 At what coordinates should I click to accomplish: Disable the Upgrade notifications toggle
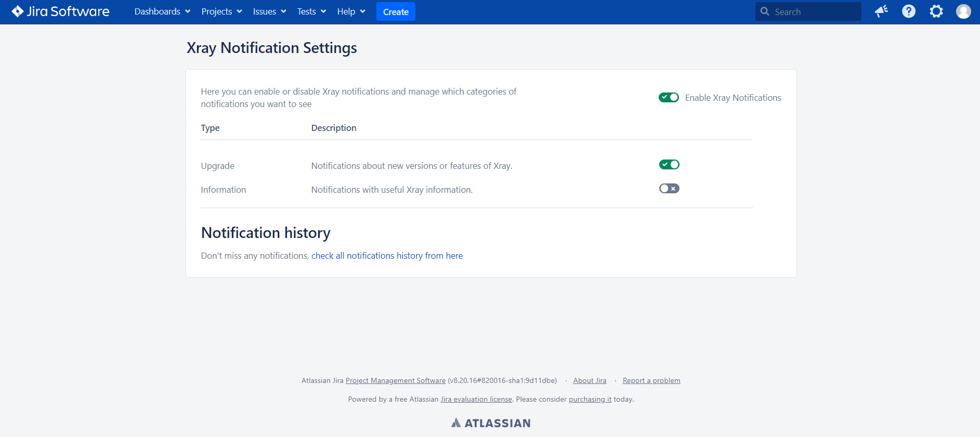(669, 164)
